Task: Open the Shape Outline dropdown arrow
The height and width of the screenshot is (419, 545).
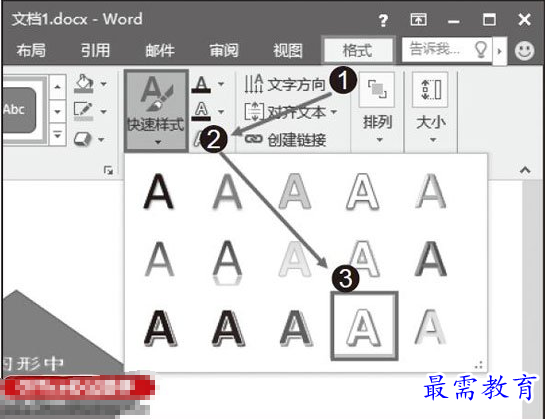Action: pos(104,112)
